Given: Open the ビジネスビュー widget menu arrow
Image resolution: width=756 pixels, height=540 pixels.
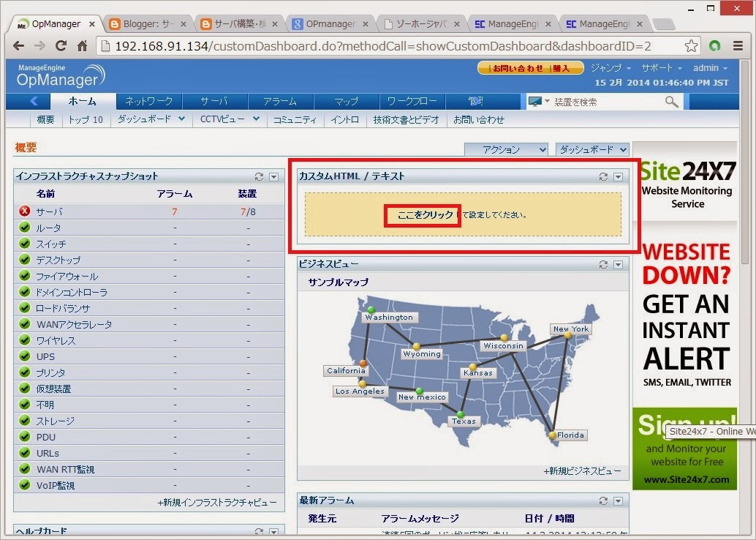Looking at the screenshot, I should pyautogui.click(x=618, y=264).
